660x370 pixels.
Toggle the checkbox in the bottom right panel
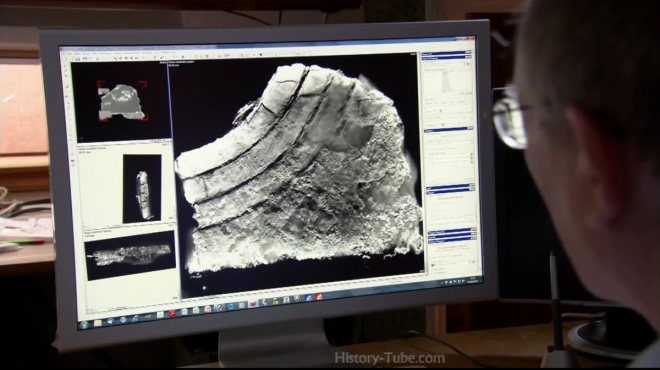[x=432, y=266]
